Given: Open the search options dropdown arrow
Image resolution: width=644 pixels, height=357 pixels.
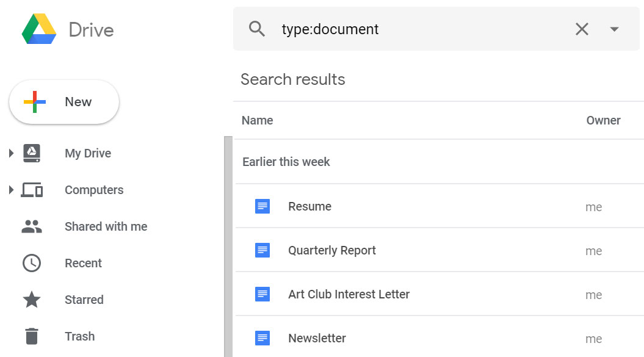Looking at the screenshot, I should coord(614,29).
